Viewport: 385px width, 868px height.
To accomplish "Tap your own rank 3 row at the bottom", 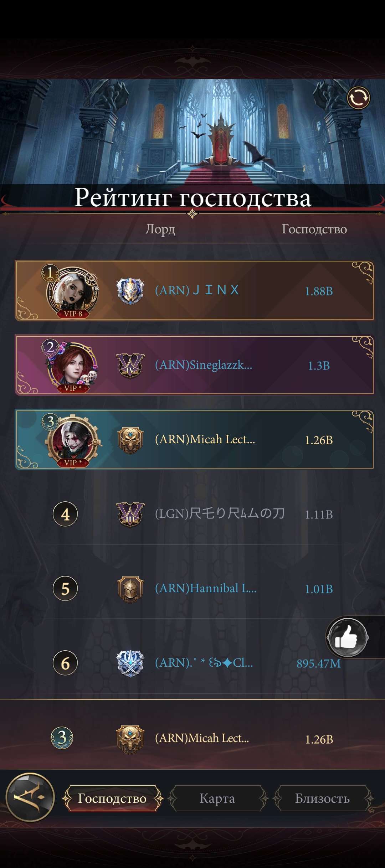I will pyautogui.click(x=192, y=738).
